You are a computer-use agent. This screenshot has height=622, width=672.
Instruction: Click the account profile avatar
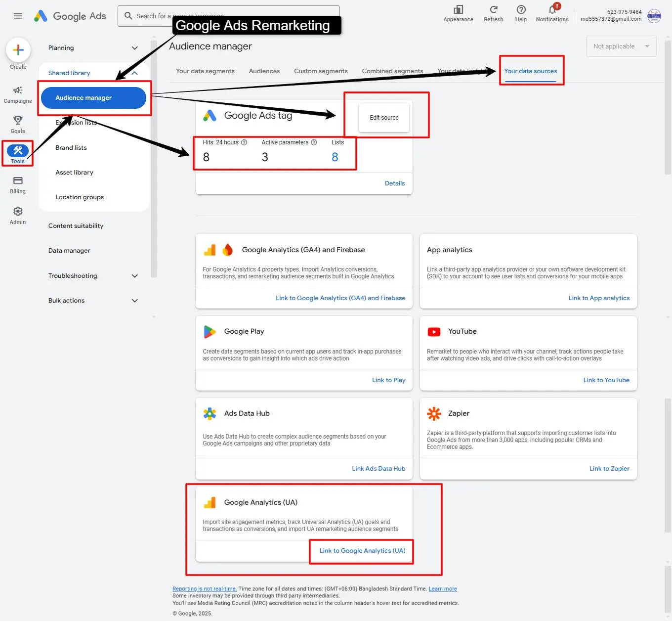(654, 16)
